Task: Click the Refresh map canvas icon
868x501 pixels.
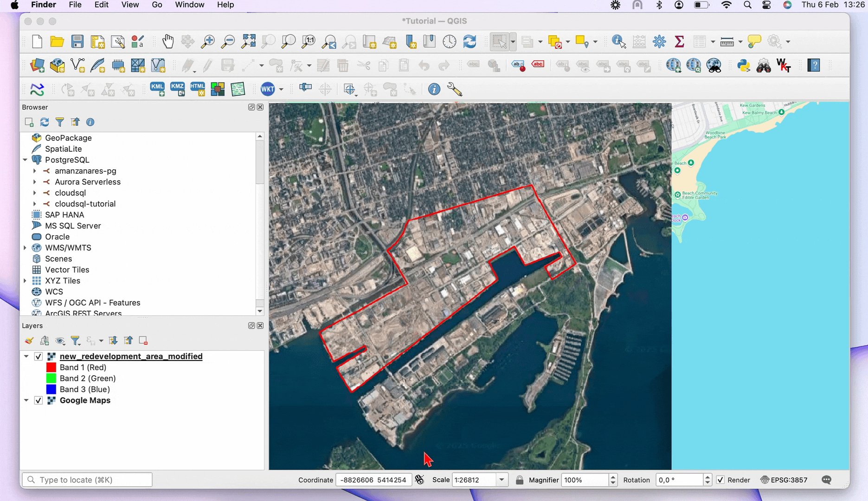Action: click(469, 42)
